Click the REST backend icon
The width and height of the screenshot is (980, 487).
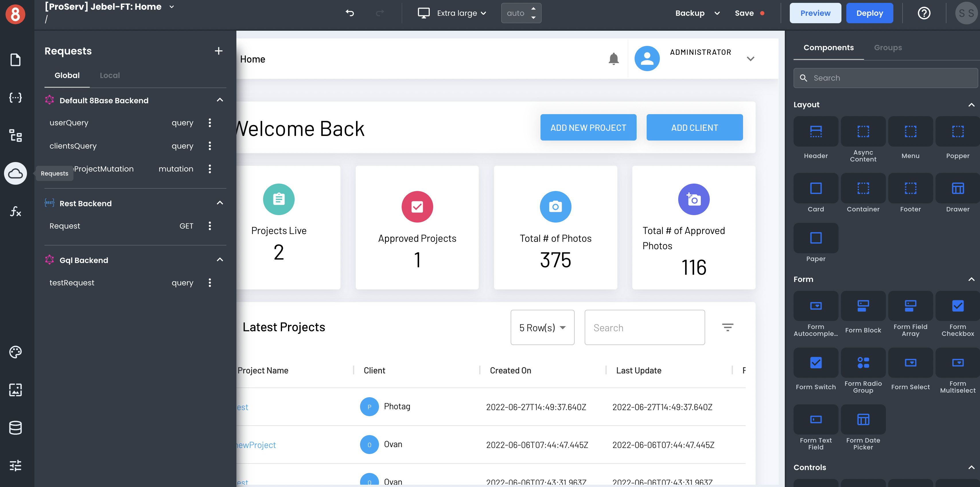(49, 202)
